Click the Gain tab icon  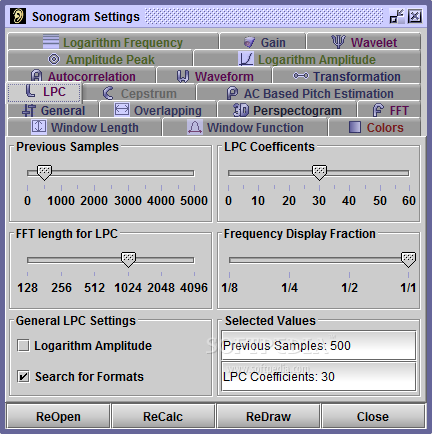pos(249,42)
